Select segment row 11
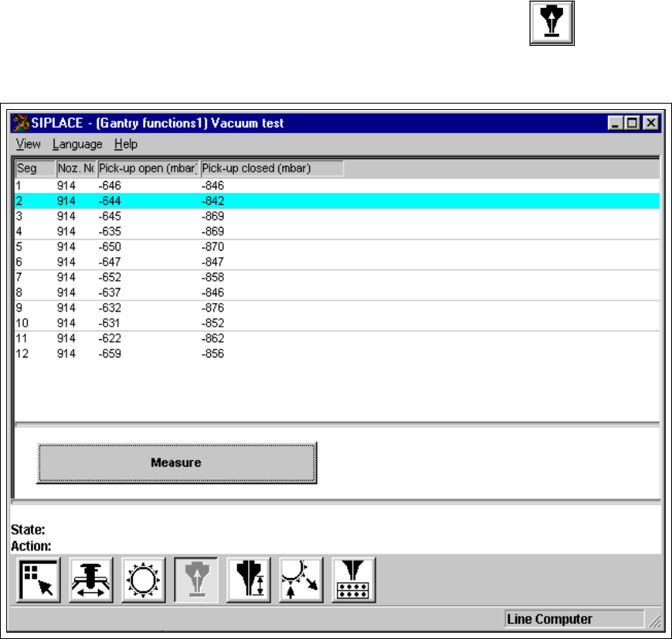 [337, 338]
